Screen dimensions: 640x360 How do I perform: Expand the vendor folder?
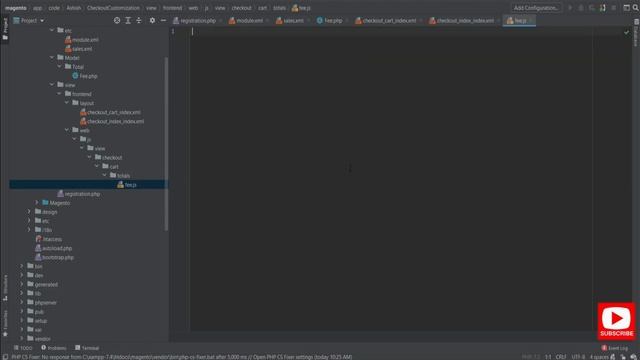click(22, 339)
